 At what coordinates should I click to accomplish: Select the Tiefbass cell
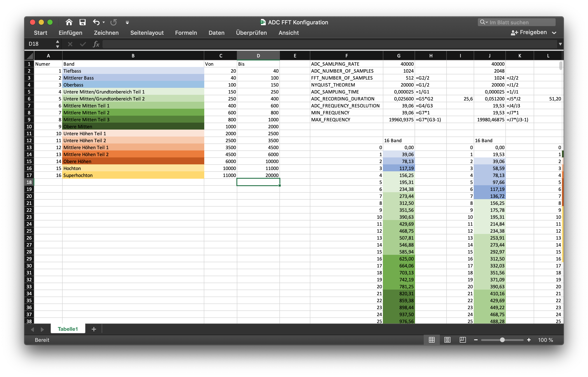pos(133,71)
